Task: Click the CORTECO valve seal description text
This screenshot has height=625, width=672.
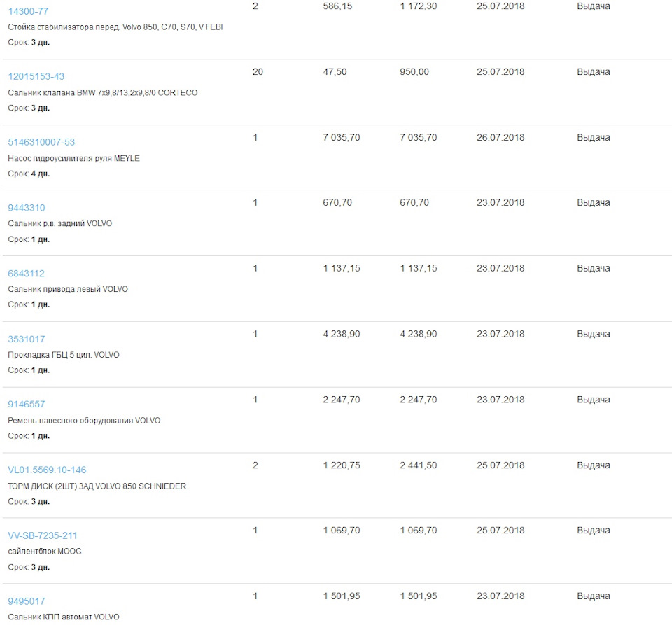Action: [x=102, y=92]
